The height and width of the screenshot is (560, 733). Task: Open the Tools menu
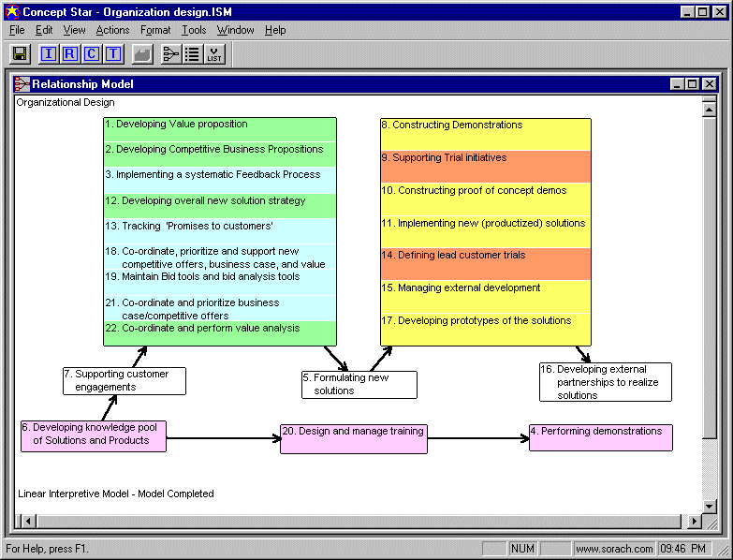(194, 30)
